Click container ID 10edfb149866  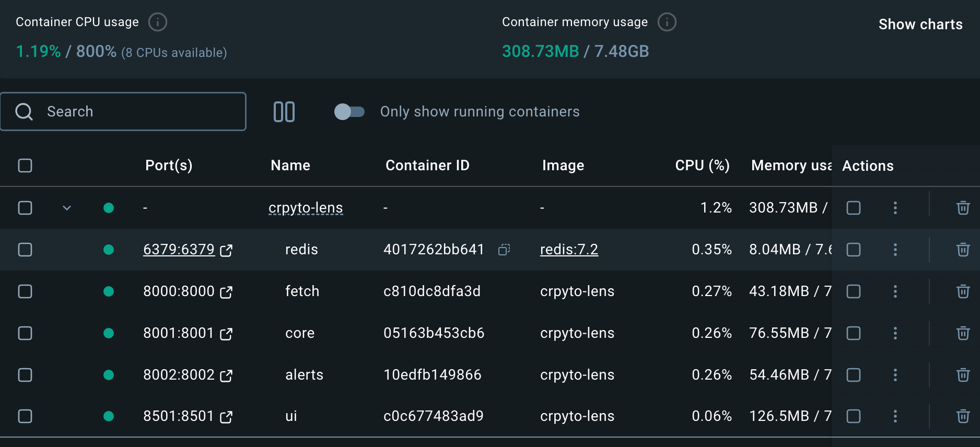point(432,375)
